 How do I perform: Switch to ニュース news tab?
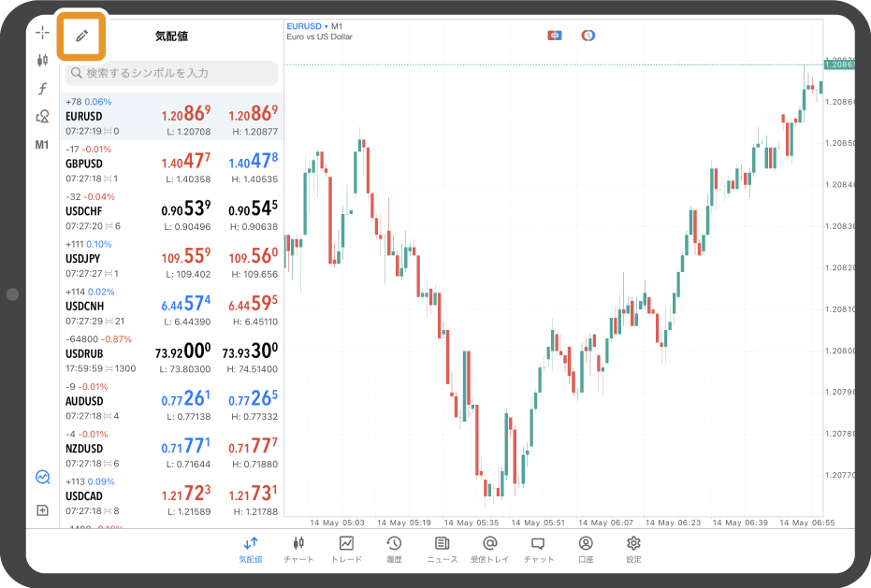pos(443,550)
